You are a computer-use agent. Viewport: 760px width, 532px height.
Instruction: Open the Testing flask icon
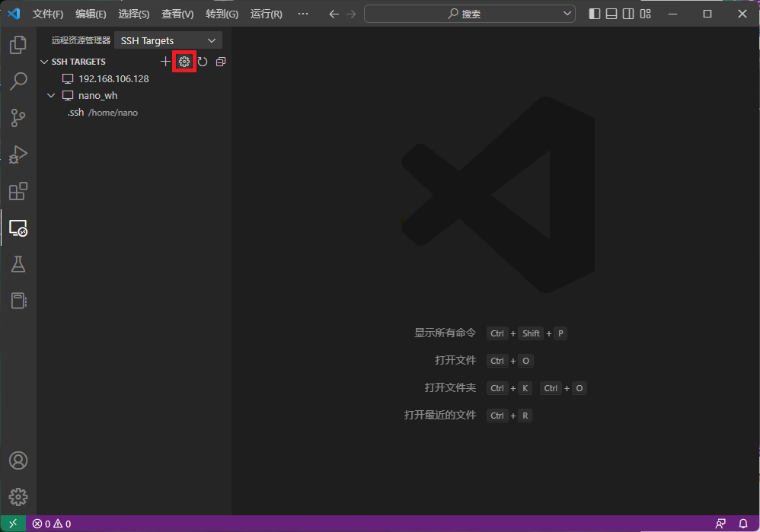click(x=18, y=264)
